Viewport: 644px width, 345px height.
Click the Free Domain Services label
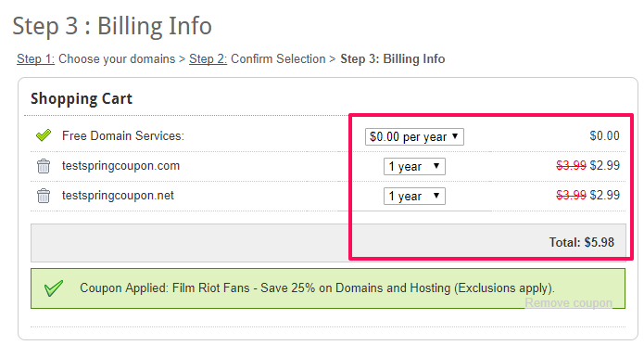(x=123, y=135)
